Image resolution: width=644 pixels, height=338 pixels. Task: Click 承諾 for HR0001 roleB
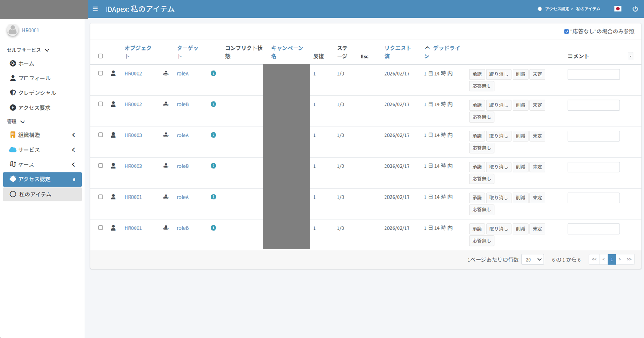477,229
